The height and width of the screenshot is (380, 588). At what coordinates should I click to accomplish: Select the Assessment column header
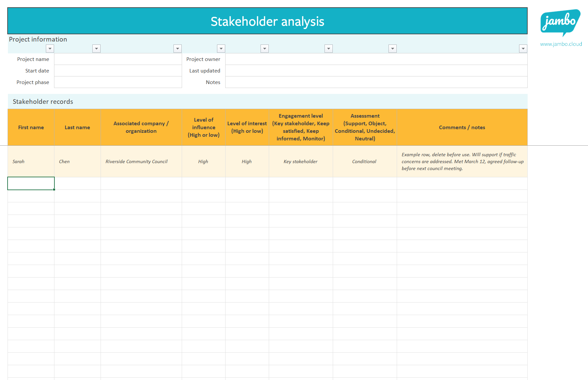point(365,128)
